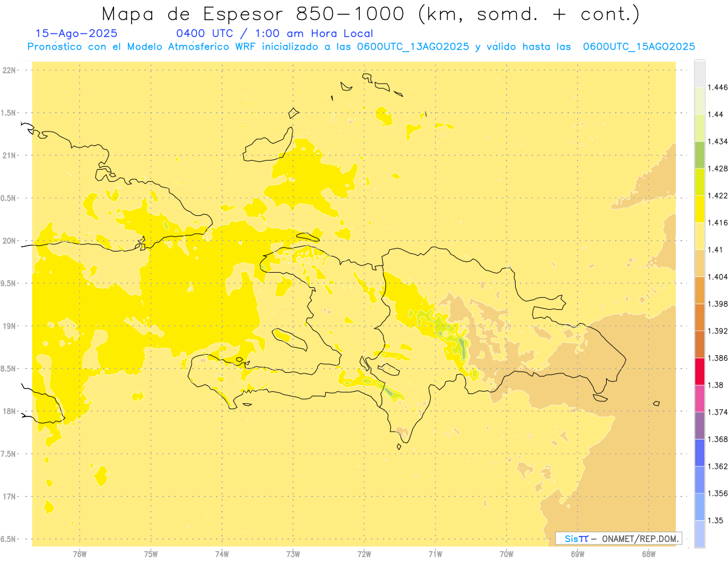Click the '68W' longitude label
The height and width of the screenshot is (562, 728).
(649, 554)
